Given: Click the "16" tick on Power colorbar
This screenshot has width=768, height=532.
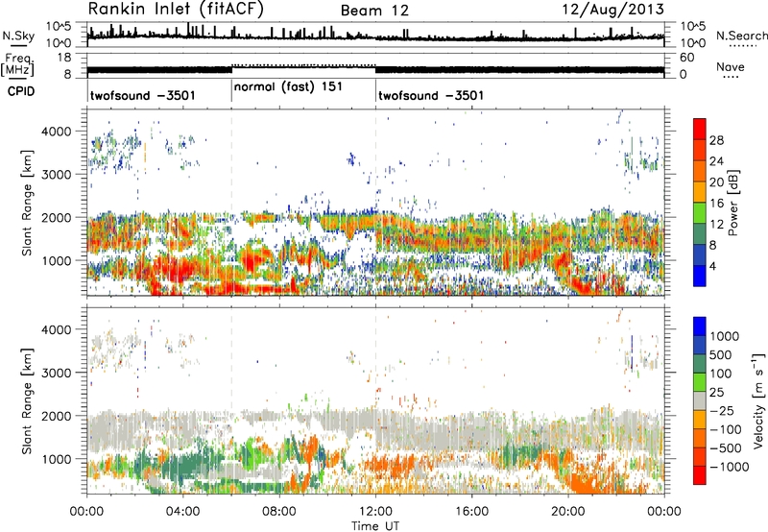Looking at the screenshot, I should [x=716, y=204].
